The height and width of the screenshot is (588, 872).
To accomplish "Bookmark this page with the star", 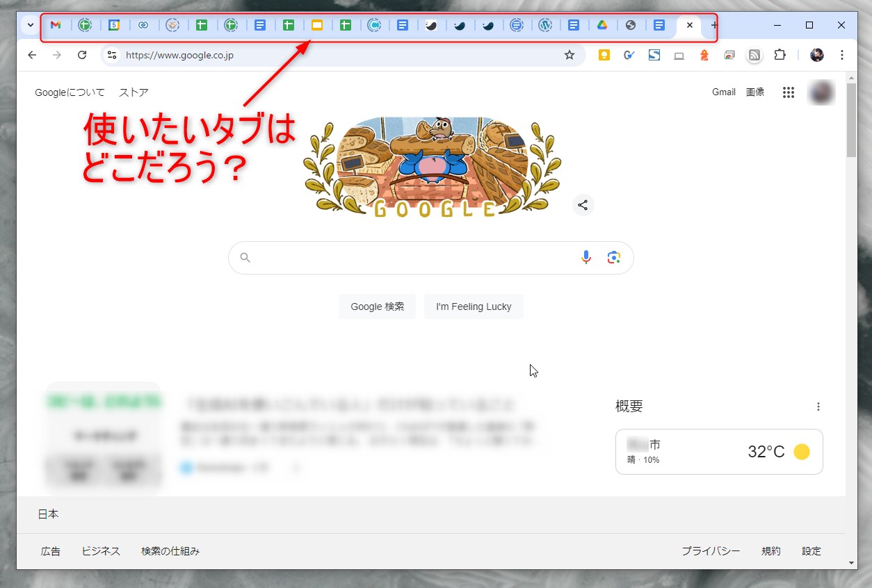I will (x=570, y=55).
